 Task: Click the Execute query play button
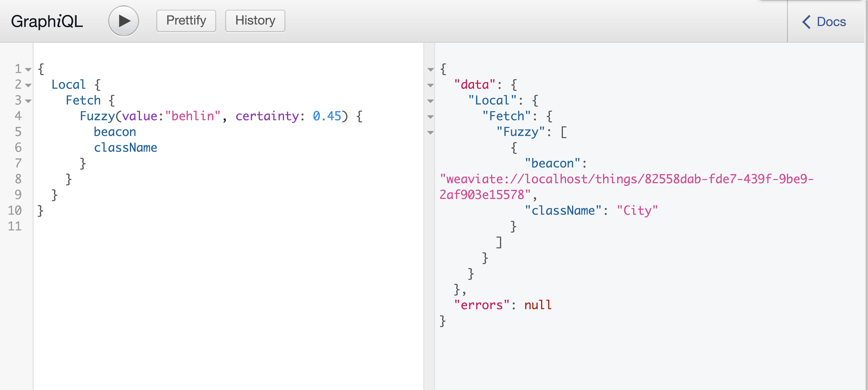(123, 21)
